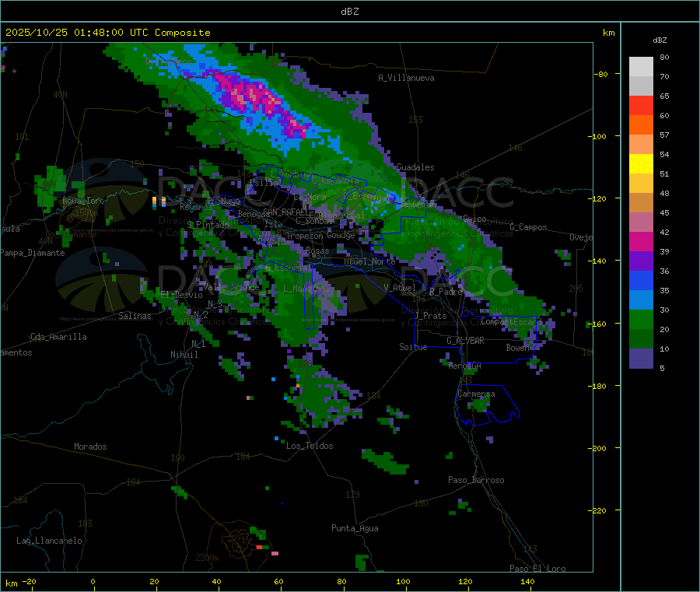Click the A_Villanueva map label
Image resolution: width=700 pixels, height=592 pixels.
coord(406,78)
